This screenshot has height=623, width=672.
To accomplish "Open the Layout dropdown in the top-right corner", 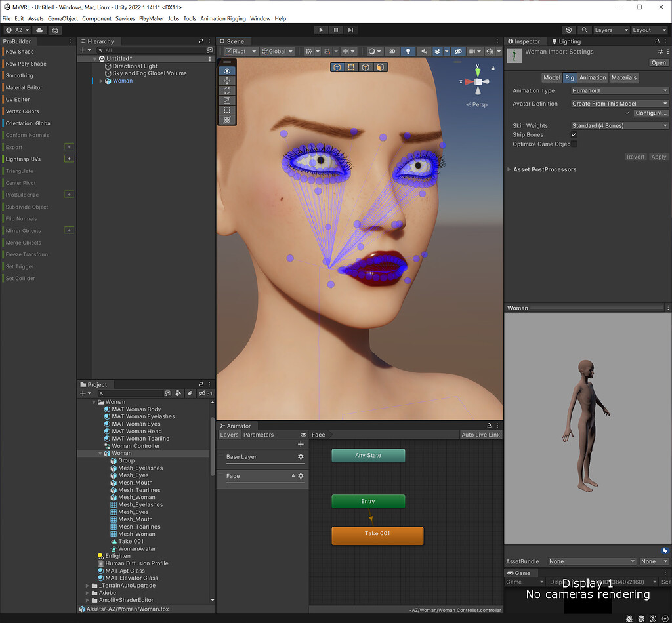I will (649, 30).
